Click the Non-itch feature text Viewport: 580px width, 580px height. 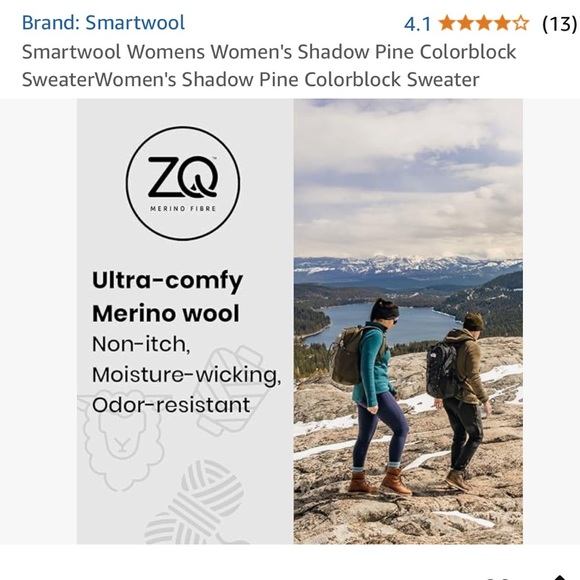(x=141, y=345)
